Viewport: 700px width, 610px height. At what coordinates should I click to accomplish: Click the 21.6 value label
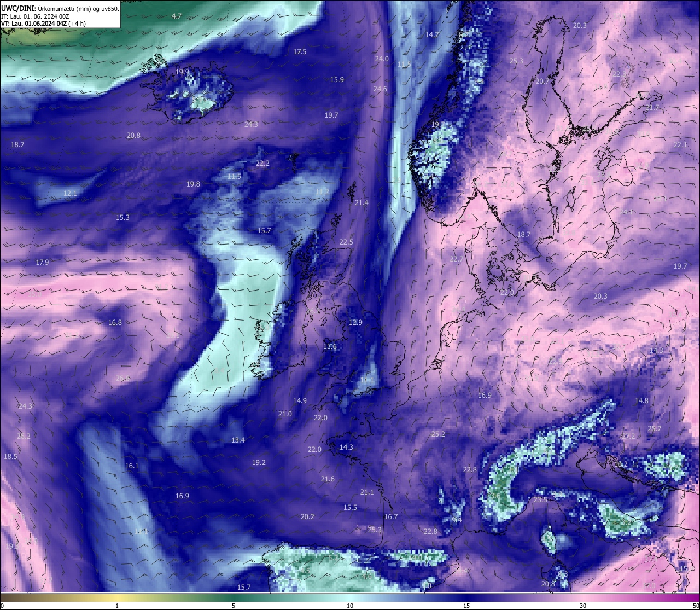click(x=328, y=479)
